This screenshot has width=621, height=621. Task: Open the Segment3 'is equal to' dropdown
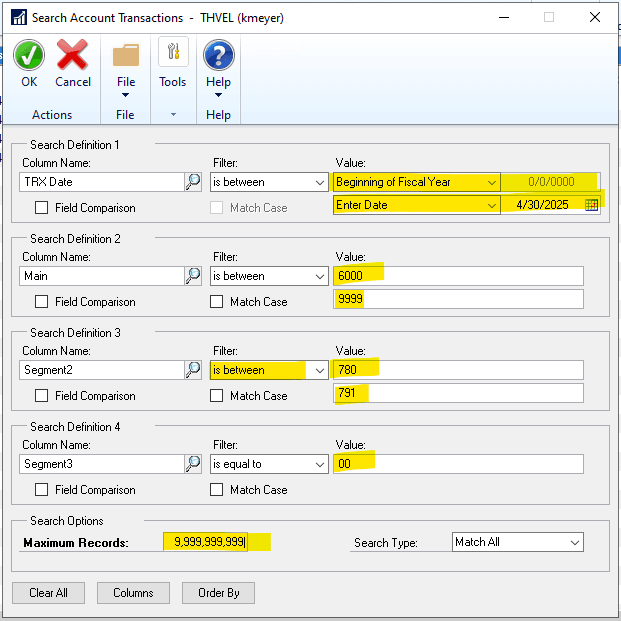pos(269,464)
